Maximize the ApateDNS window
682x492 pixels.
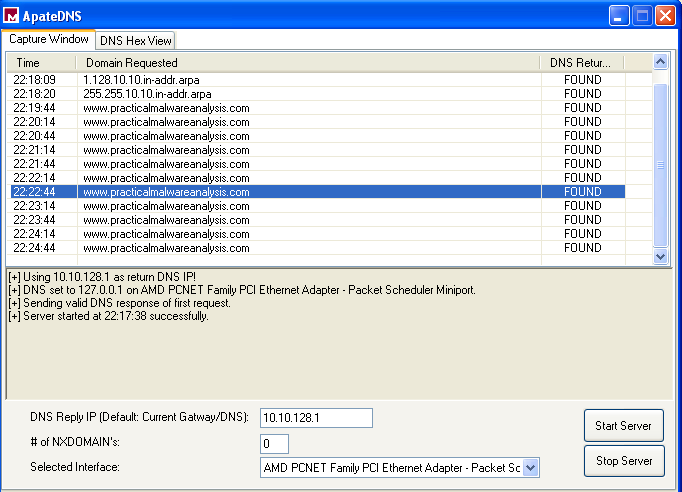coord(642,16)
